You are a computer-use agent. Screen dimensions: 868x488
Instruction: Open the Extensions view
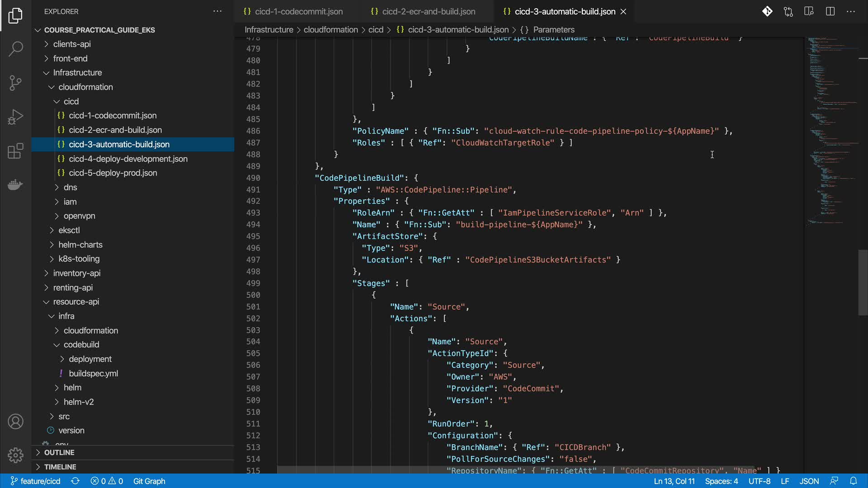[15, 151]
